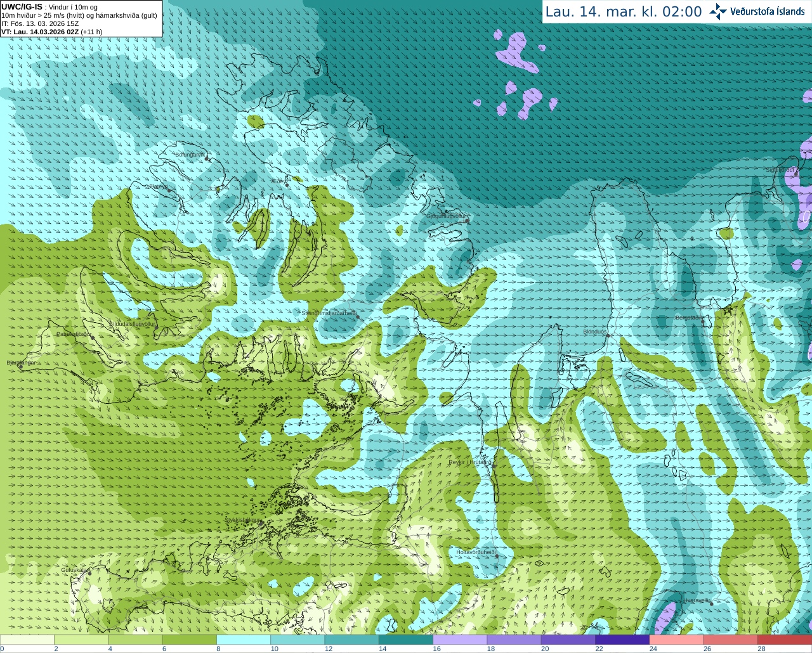
Task: Click the Steingrímsfjarðarheiði station label
Action: click(329, 313)
